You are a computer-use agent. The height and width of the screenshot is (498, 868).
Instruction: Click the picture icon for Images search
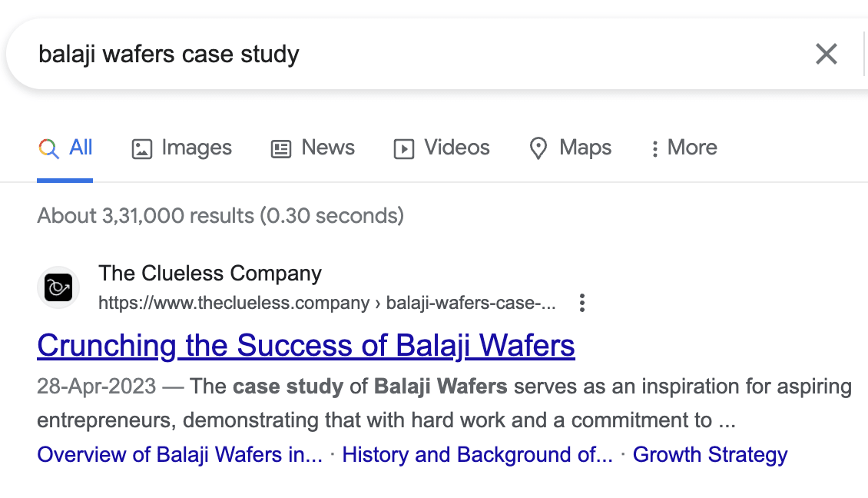pyautogui.click(x=142, y=148)
